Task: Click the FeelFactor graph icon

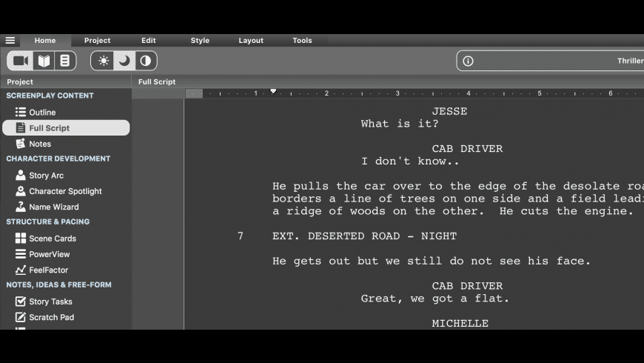Action: pos(21,270)
